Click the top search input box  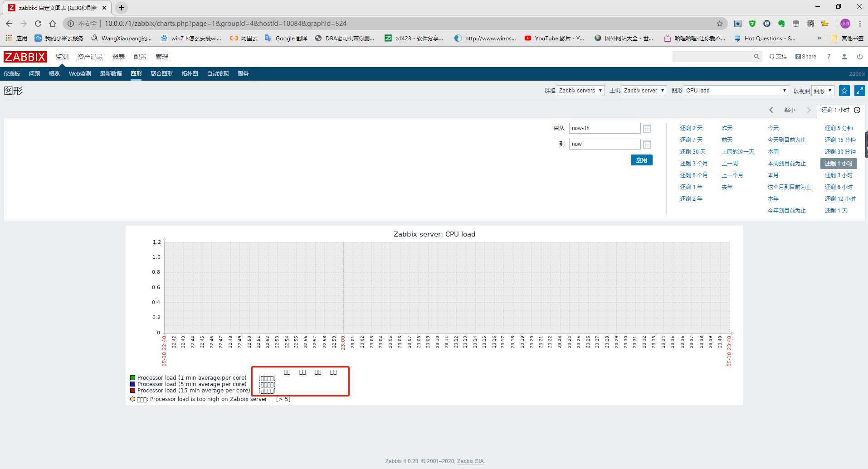(x=712, y=57)
